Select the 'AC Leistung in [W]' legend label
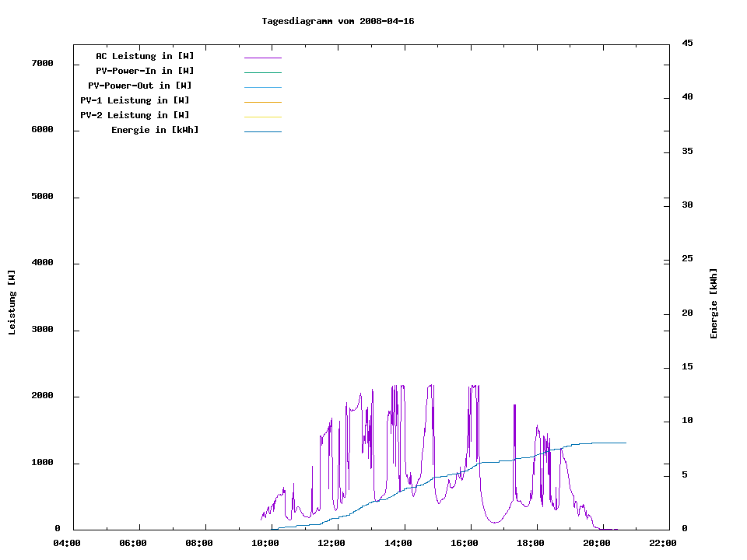Viewport: 747px width, 560px height. point(145,56)
